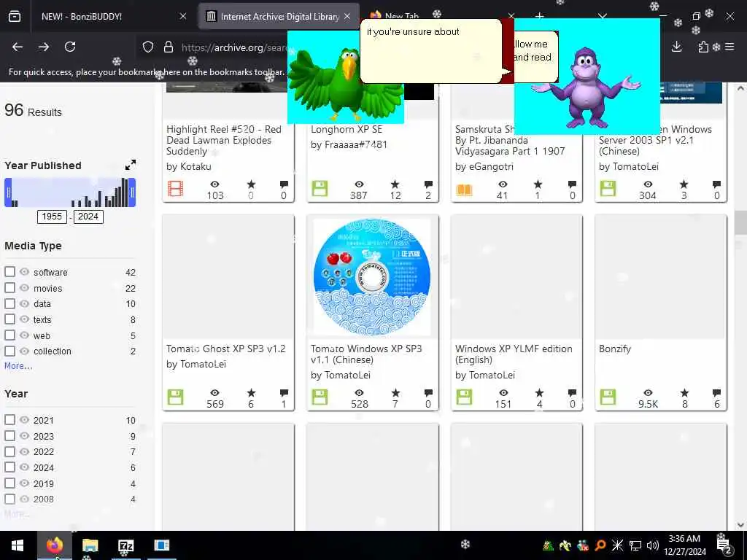Click the favorites star on Tomato Ghost XP

pos(251,393)
